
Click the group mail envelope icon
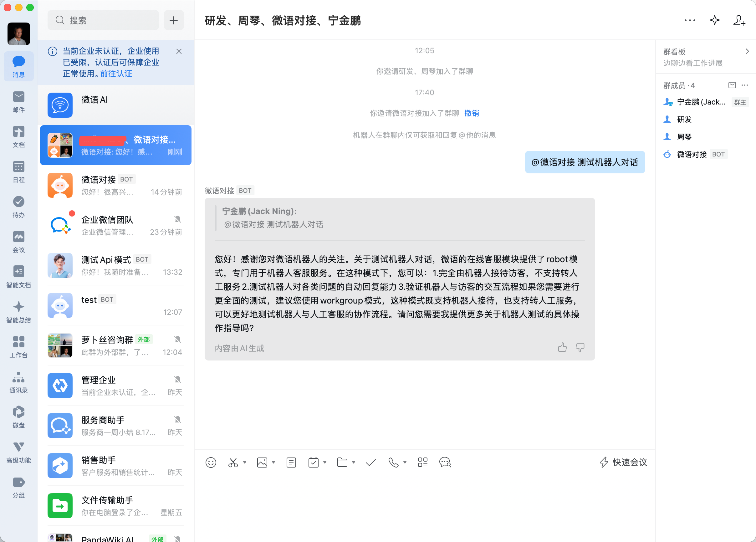click(732, 85)
